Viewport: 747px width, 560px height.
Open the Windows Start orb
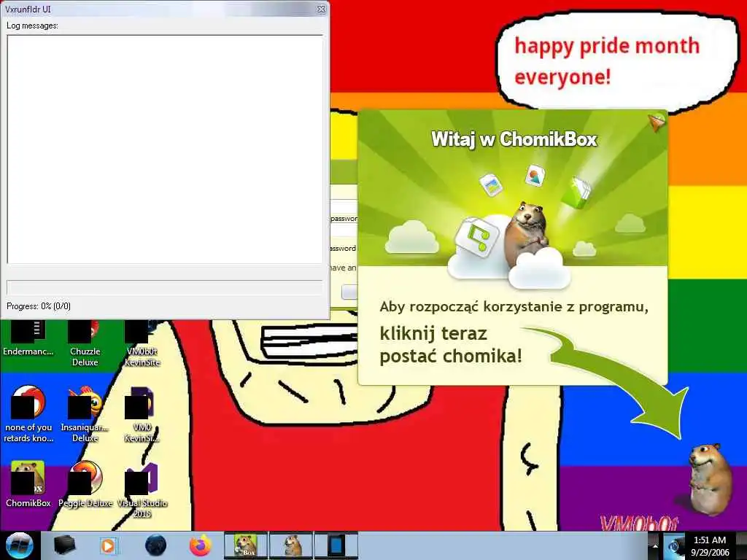[x=19, y=545]
